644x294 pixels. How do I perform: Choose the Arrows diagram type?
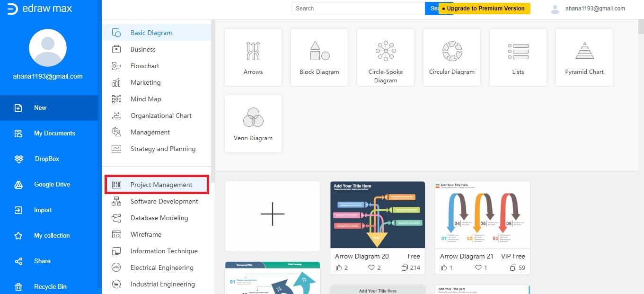coord(253,57)
